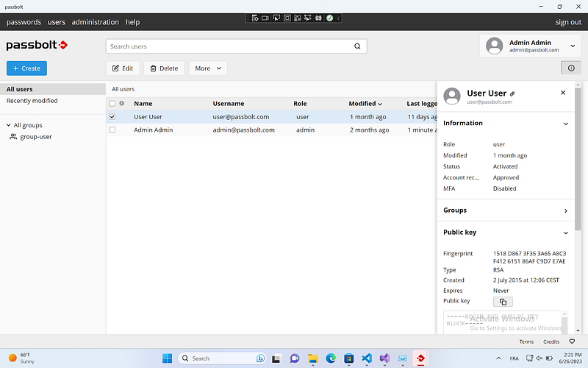Open the Terms link
The width and height of the screenshot is (588, 368).
click(x=526, y=342)
